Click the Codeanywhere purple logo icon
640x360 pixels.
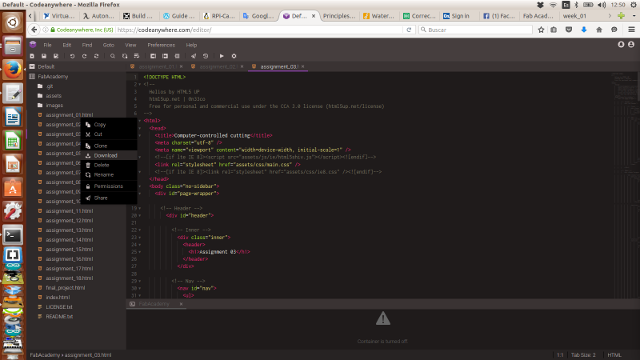(x=33, y=44)
